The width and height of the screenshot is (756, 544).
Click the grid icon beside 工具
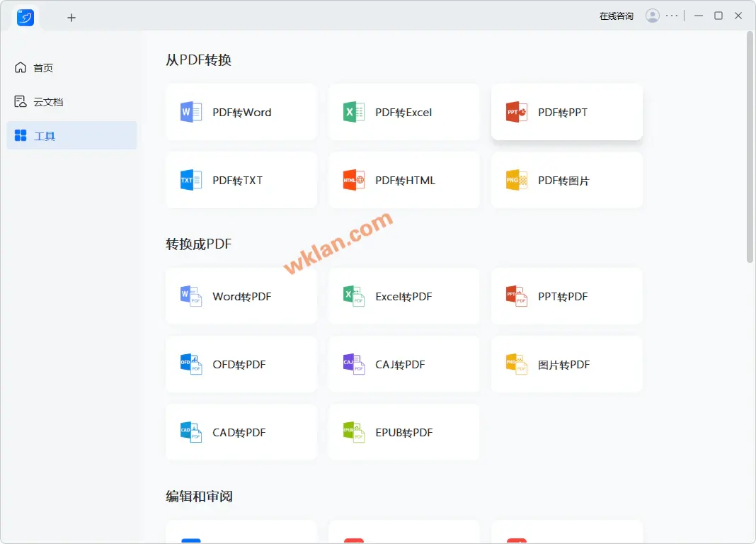pos(21,135)
